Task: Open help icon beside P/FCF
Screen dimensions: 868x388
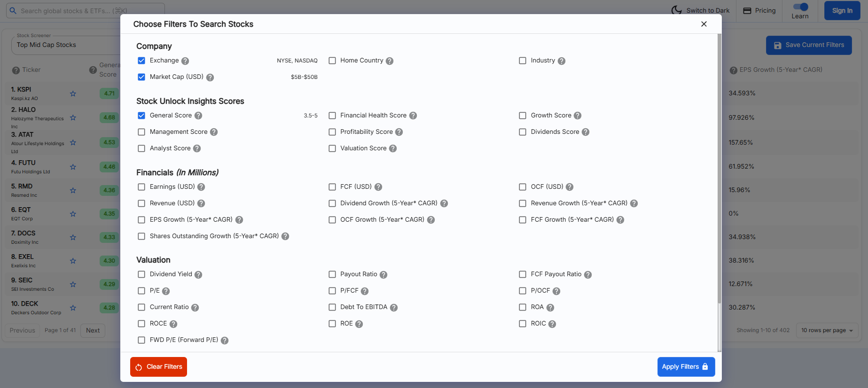Action: (x=365, y=291)
